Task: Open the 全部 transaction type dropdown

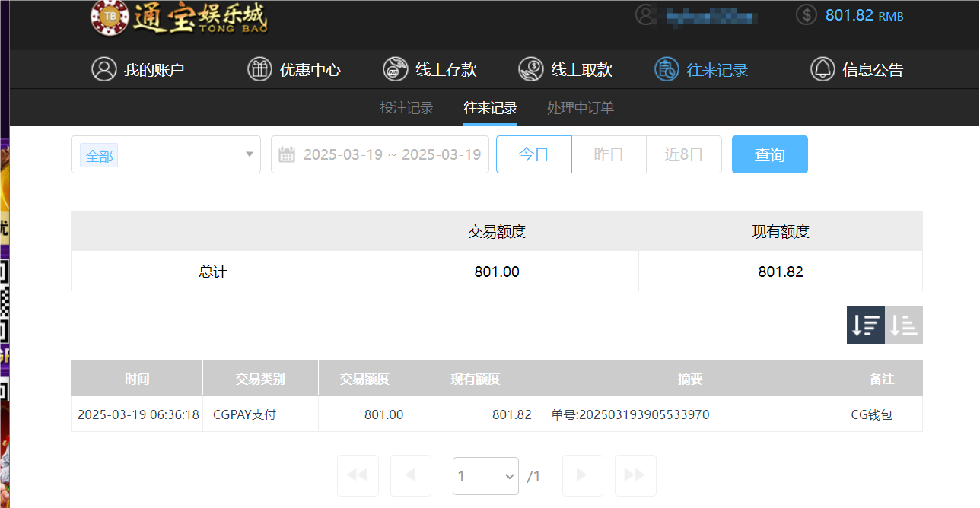Action: [x=166, y=154]
